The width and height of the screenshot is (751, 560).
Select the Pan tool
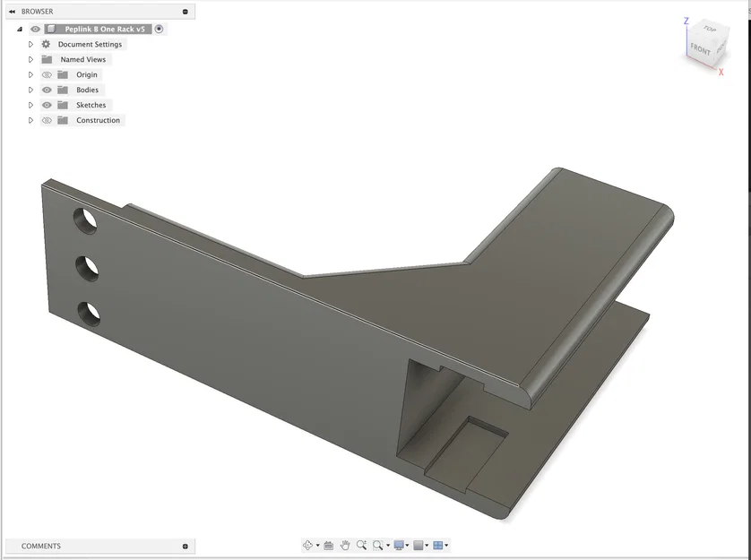point(345,546)
